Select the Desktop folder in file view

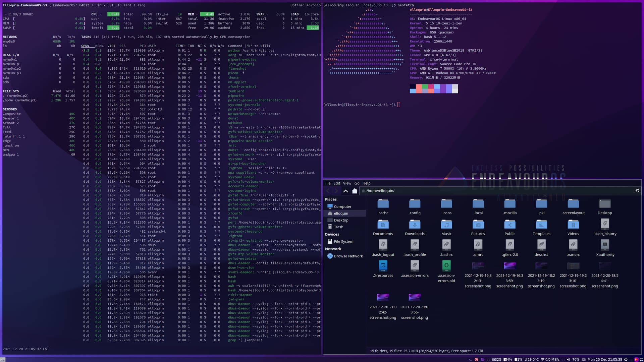pos(605,206)
